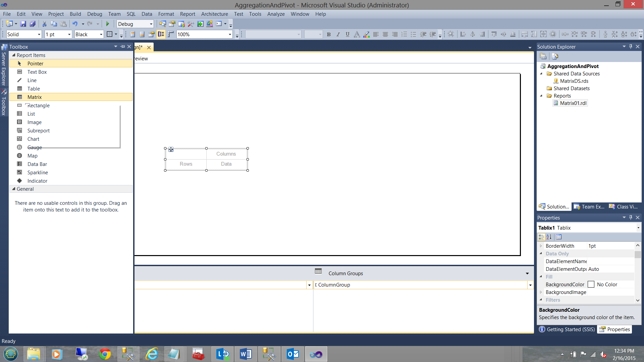The image size is (644, 362).
Task: Toggle auto-hide pin on the Toolbox panel
Action: tap(122, 47)
